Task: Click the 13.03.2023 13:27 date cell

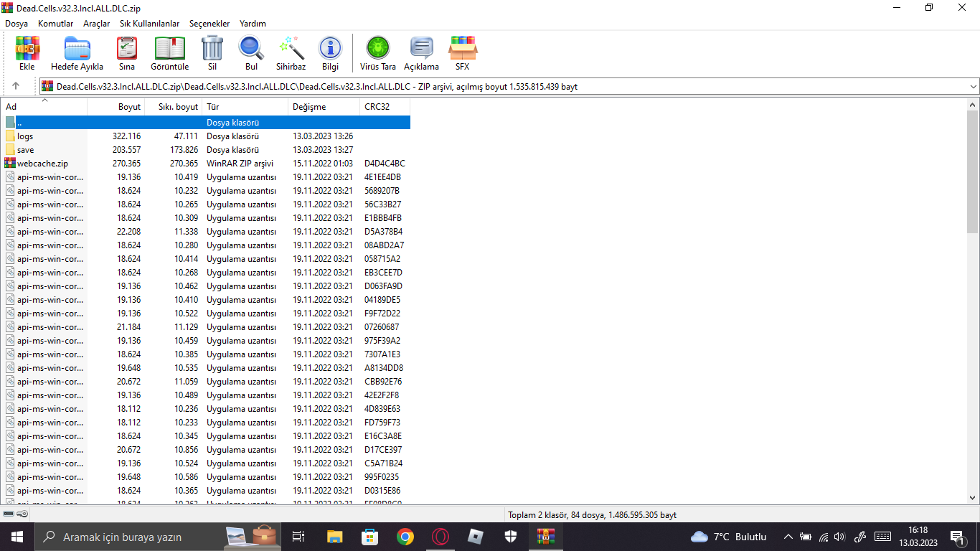Action: [323, 150]
